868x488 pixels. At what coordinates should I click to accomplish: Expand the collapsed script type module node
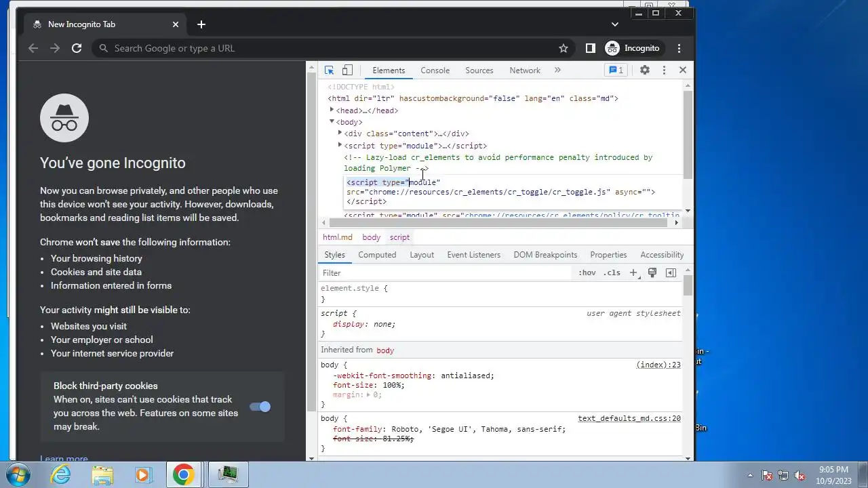[340, 144]
